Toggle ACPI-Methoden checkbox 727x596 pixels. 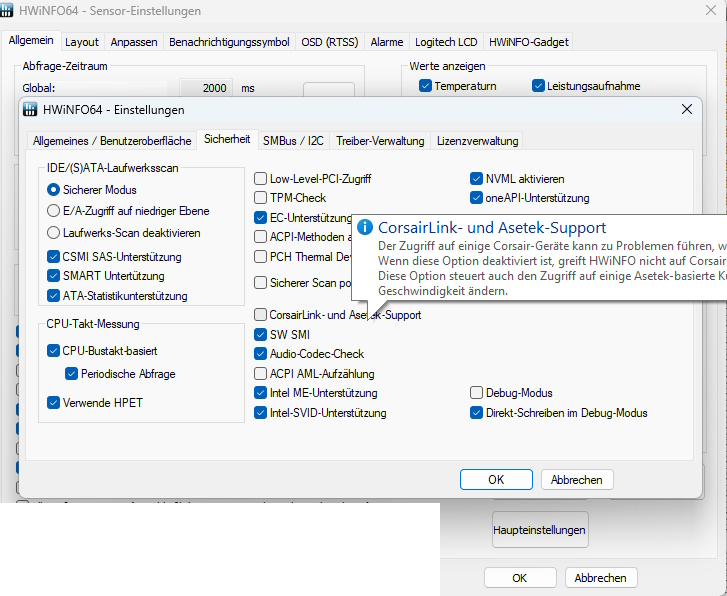pyautogui.click(x=261, y=237)
